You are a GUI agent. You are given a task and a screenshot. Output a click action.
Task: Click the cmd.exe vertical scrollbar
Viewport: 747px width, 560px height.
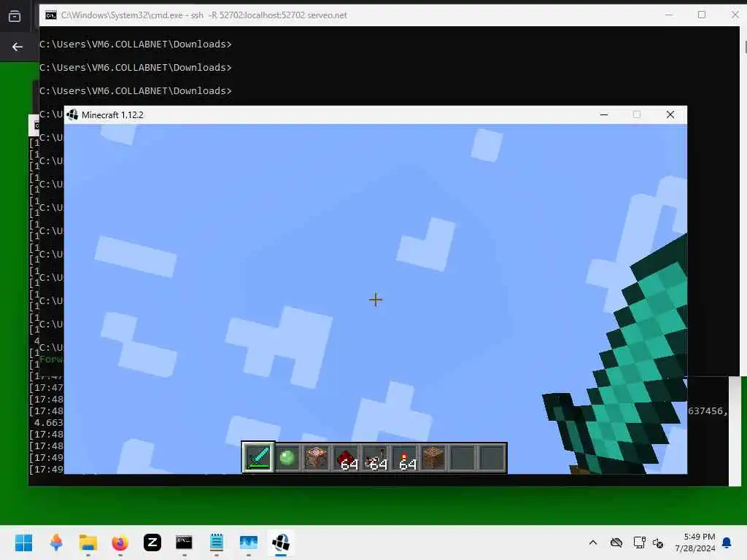(743, 200)
